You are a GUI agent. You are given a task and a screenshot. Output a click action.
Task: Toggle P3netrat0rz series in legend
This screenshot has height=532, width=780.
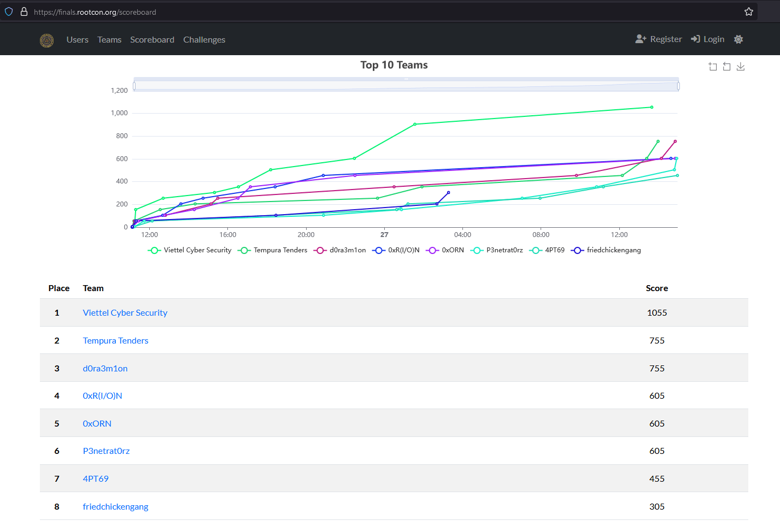497,250
